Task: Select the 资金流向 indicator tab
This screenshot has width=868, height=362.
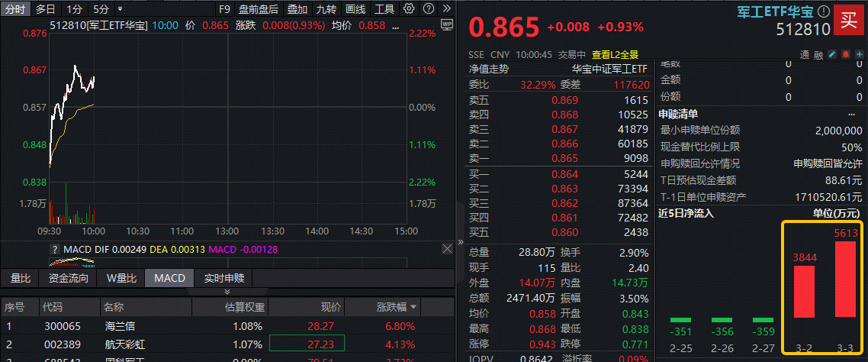Action: coord(69,278)
